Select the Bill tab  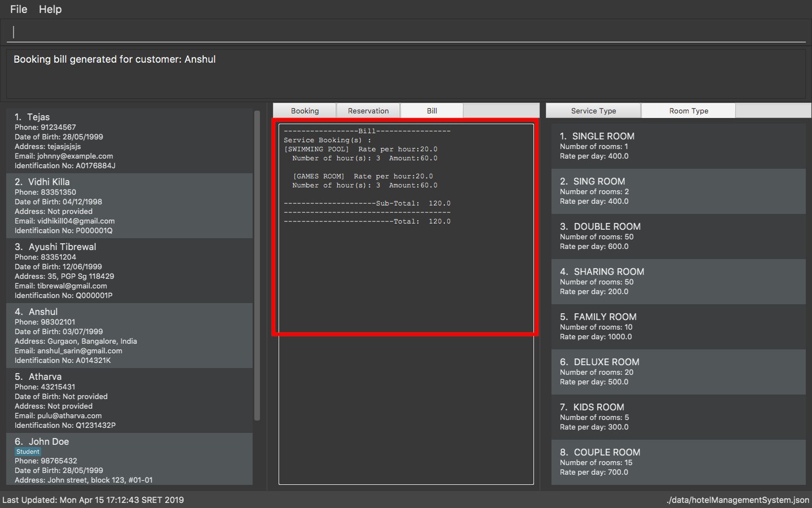point(432,111)
